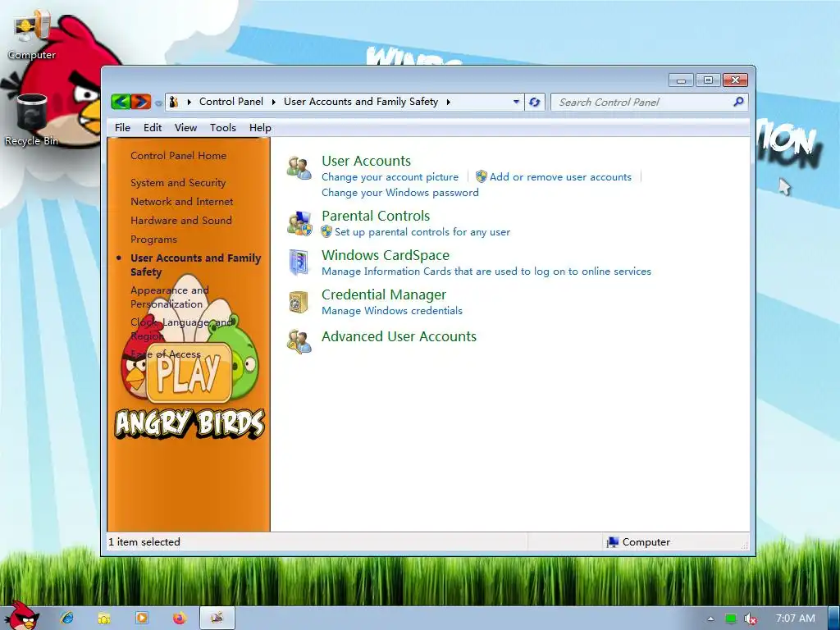The width and height of the screenshot is (840, 630).
Task: Click the muted volume tray icon
Action: tap(751, 619)
